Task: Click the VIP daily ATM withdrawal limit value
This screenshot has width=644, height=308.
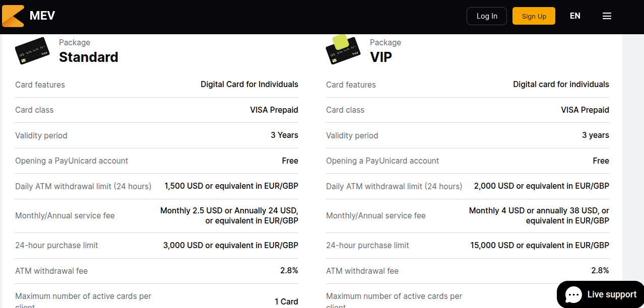Action: click(541, 186)
